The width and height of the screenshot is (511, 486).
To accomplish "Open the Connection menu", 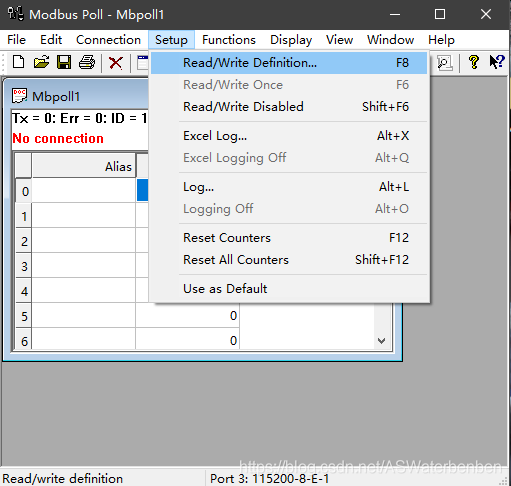I will coord(108,40).
